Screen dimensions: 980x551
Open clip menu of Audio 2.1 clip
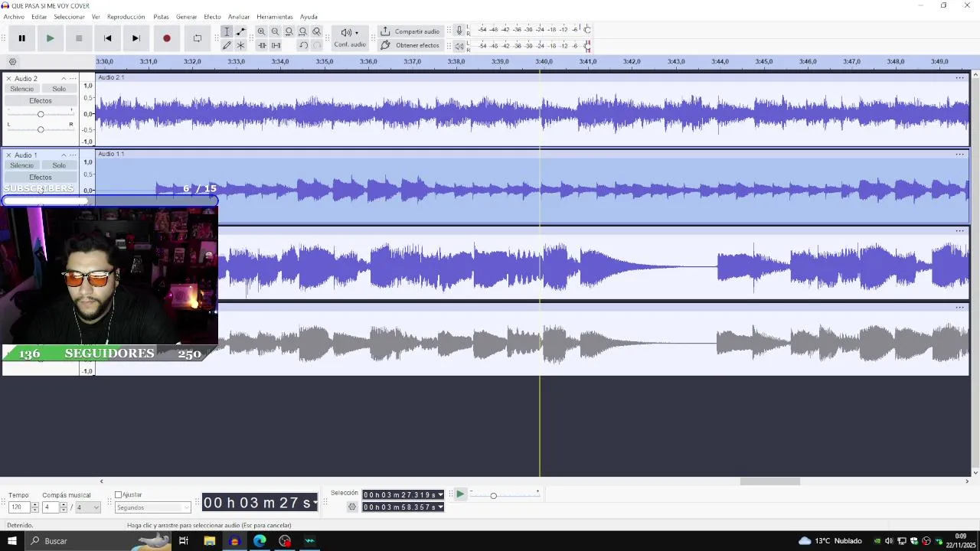click(959, 78)
